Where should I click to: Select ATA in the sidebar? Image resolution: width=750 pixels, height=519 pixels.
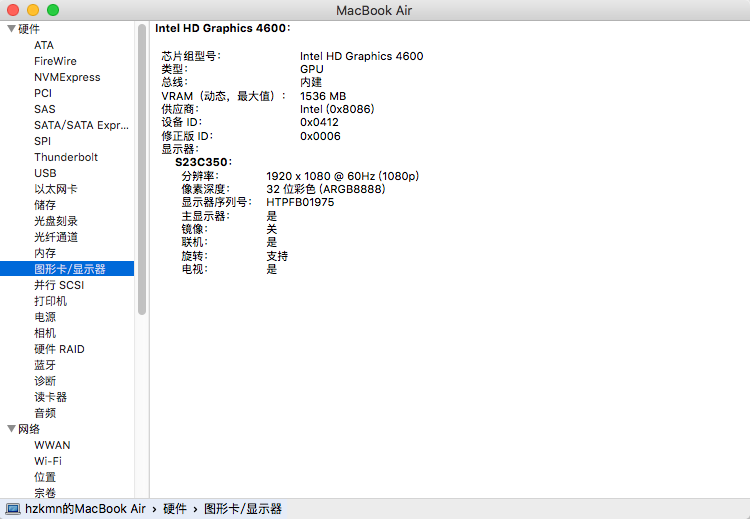[x=44, y=45]
